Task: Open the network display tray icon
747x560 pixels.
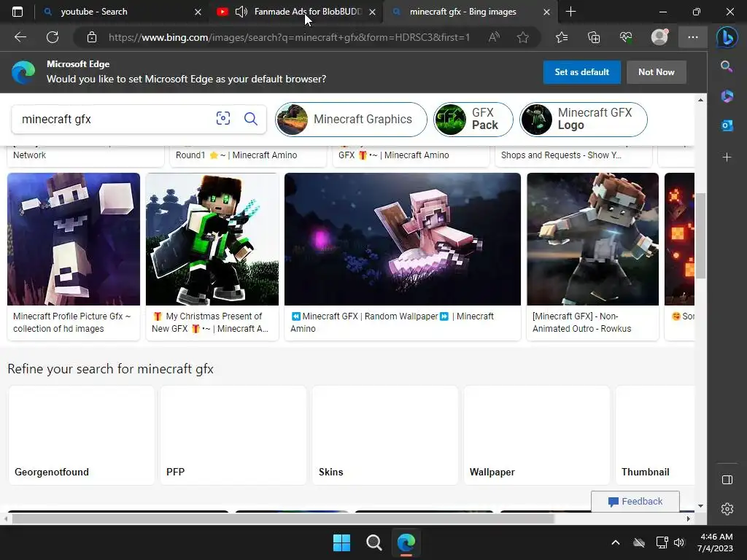Action: pyautogui.click(x=662, y=542)
